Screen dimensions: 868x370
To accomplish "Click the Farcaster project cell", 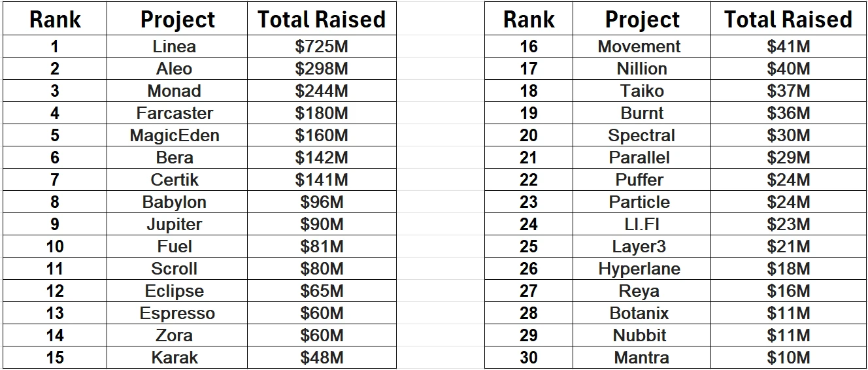I will point(175,114).
